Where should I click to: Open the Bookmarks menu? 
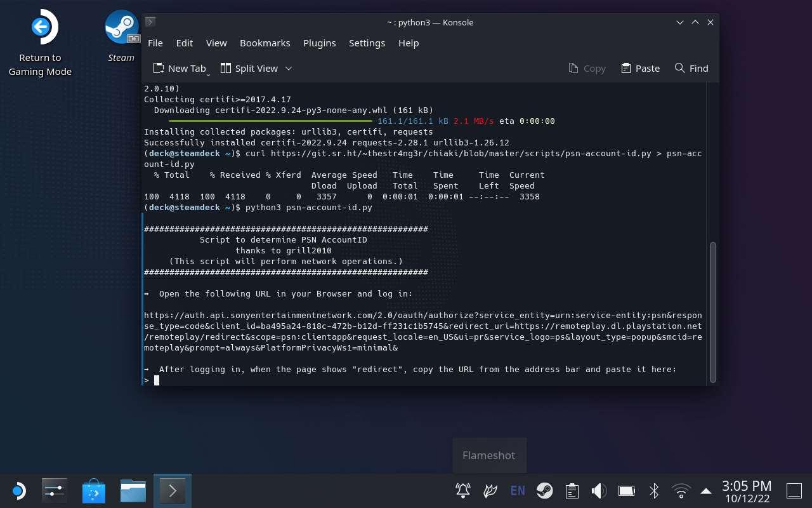pyautogui.click(x=265, y=43)
